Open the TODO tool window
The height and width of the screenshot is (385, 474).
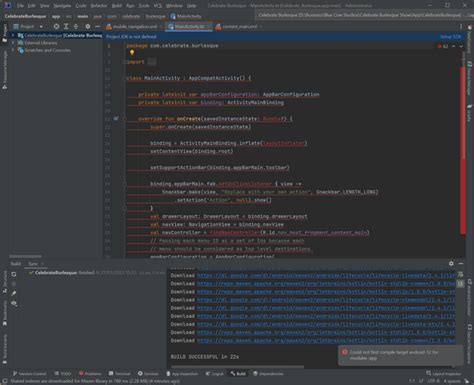(63, 374)
